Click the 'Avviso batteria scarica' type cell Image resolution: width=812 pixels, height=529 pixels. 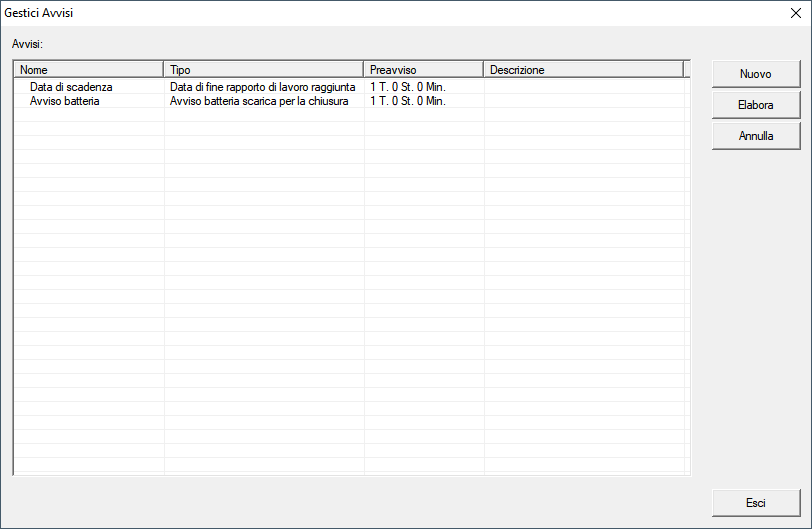click(x=259, y=101)
